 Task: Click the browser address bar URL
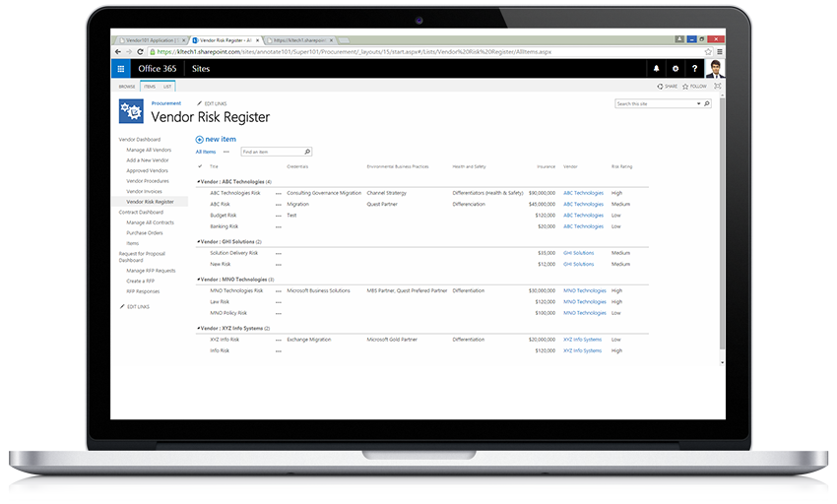pyautogui.click(x=354, y=52)
